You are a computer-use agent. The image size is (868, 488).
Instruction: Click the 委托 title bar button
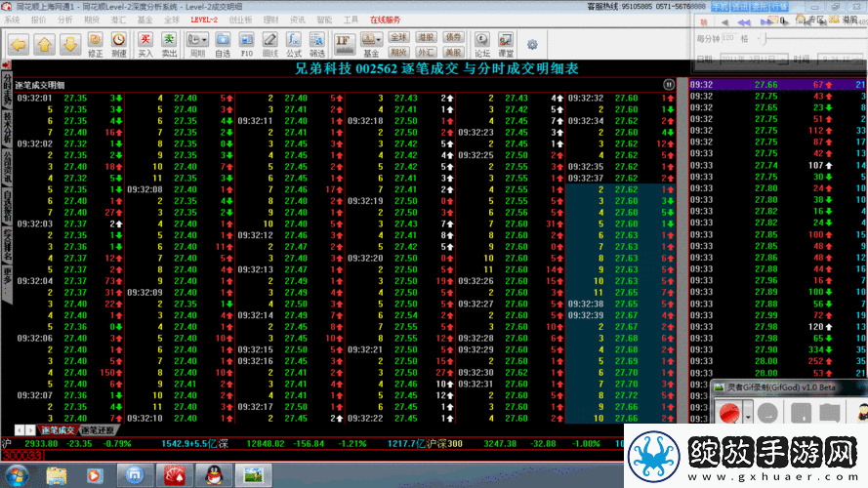(x=760, y=7)
